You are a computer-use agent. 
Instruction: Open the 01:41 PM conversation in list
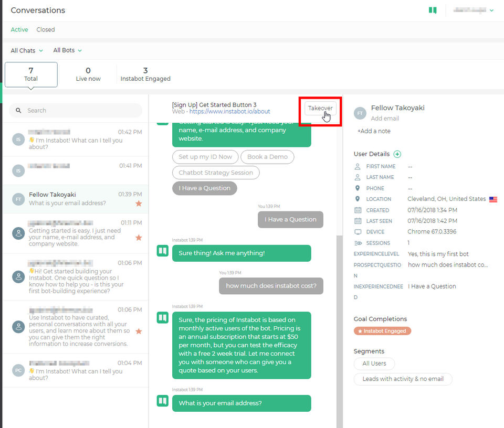click(x=76, y=170)
